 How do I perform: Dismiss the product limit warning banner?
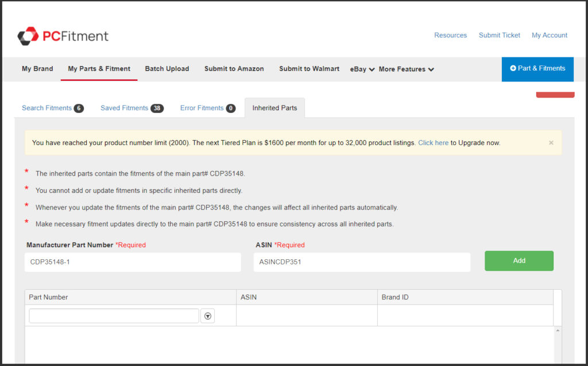pos(551,143)
